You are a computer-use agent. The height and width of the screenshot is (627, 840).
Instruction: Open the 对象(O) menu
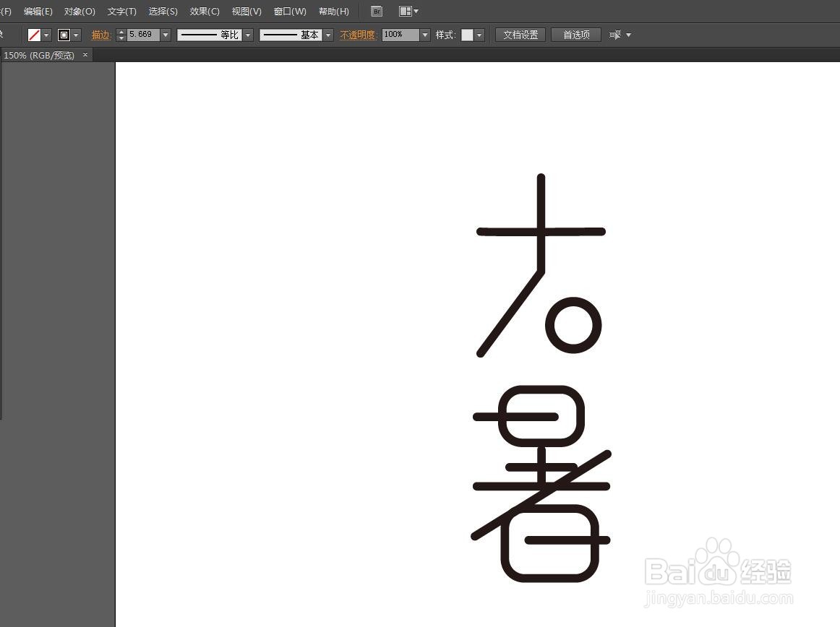pyautogui.click(x=80, y=12)
